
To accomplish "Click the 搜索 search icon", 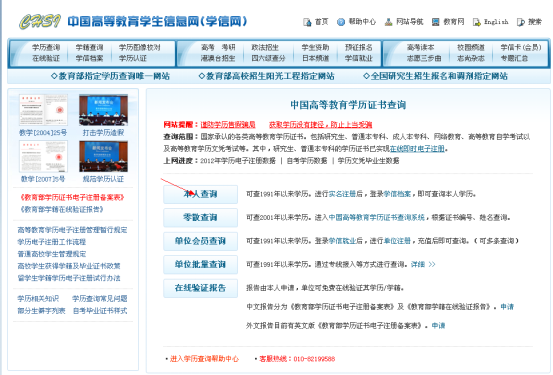I will [521, 22].
